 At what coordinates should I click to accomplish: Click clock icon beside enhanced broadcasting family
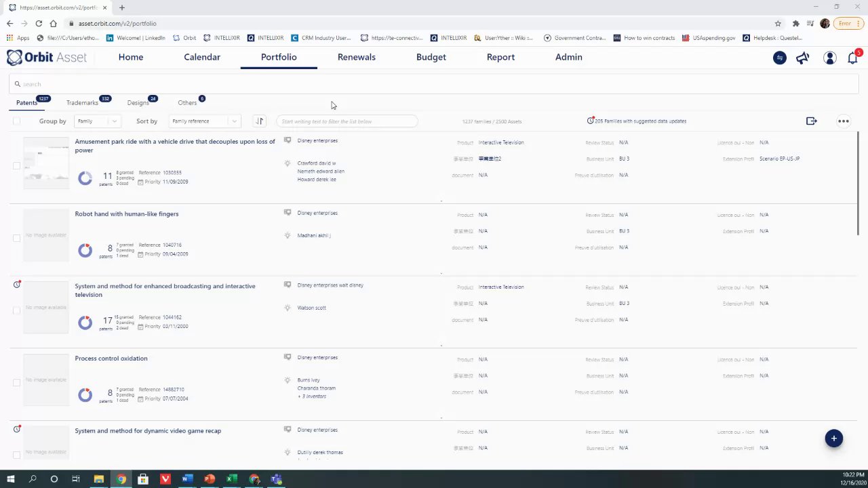click(17, 285)
